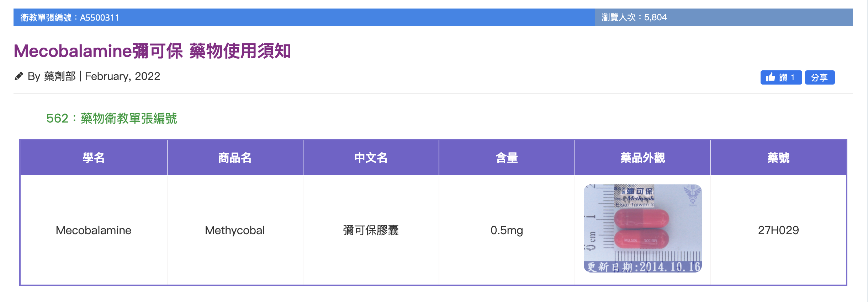
Task: Click the 藥號 column header
Action: (x=778, y=157)
